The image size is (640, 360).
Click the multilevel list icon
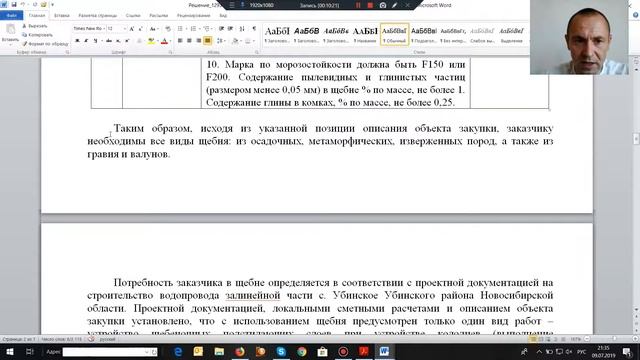(x=207, y=29)
